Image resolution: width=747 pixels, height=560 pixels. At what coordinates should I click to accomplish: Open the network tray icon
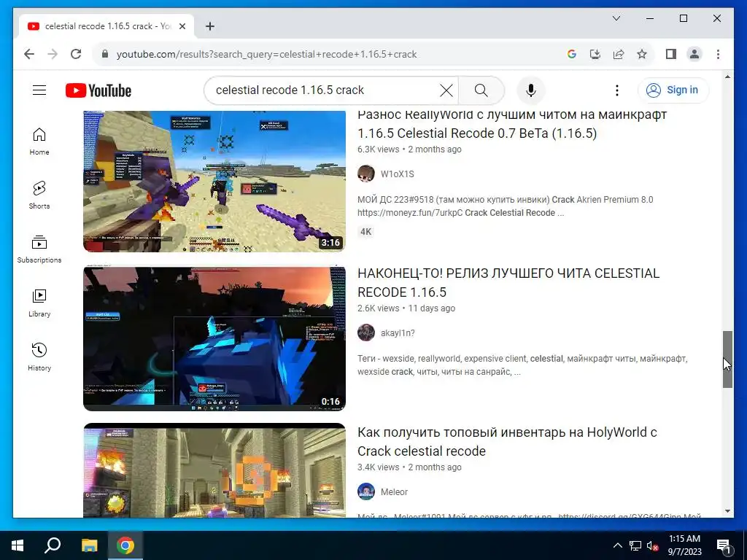pyautogui.click(x=635, y=545)
